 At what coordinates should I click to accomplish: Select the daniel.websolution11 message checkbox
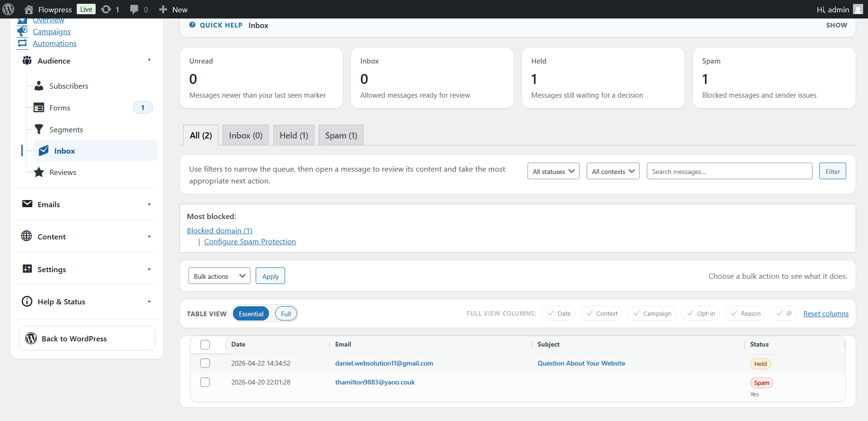(205, 363)
